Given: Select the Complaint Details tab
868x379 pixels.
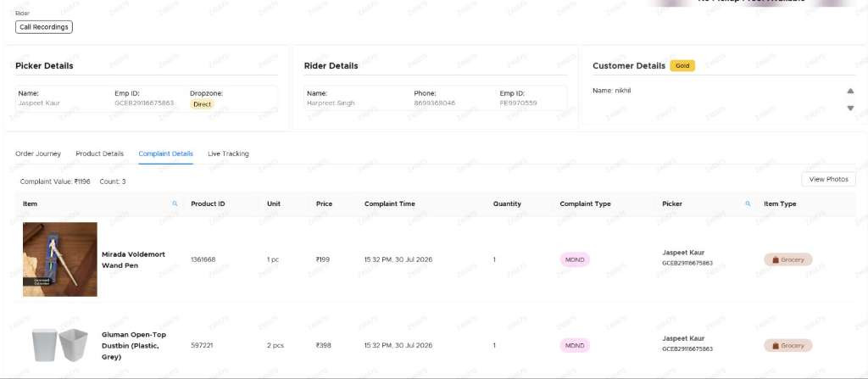Looking at the screenshot, I should coord(165,153).
